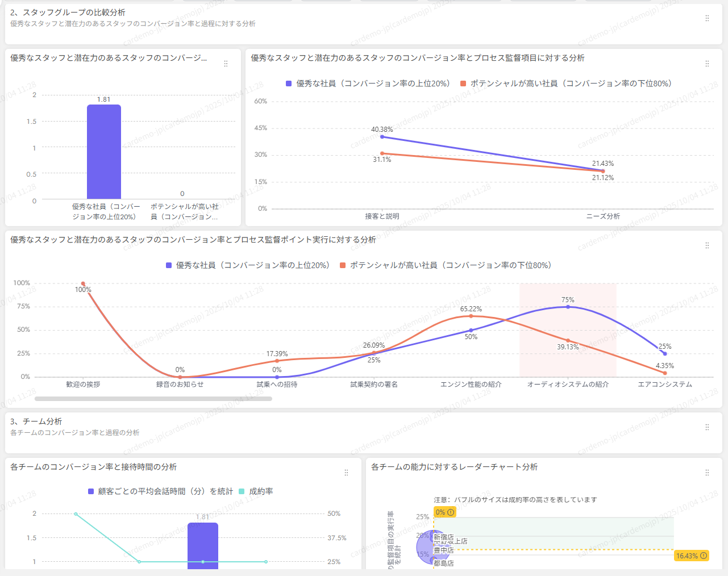
Task: Select the 65.22% point for エンジン性能の紹介
Action: 471,316
